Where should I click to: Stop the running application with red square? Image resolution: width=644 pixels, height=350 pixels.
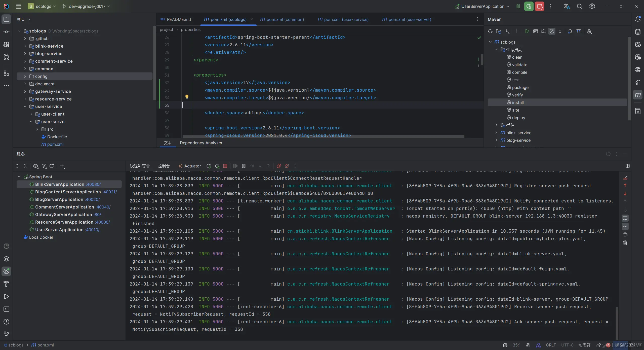(225, 166)
